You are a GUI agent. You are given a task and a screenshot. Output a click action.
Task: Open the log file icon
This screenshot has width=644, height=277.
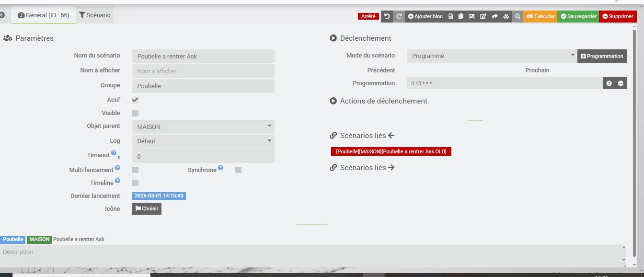pos(450,16)
